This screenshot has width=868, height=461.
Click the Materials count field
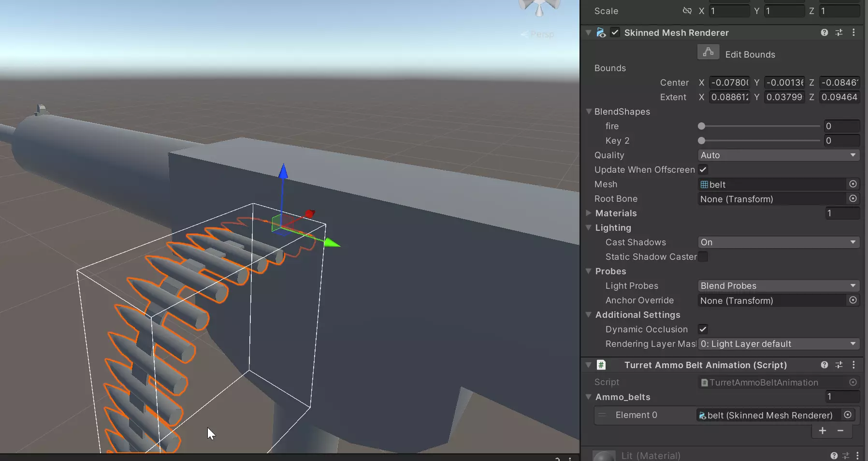[x=842, y=213]
